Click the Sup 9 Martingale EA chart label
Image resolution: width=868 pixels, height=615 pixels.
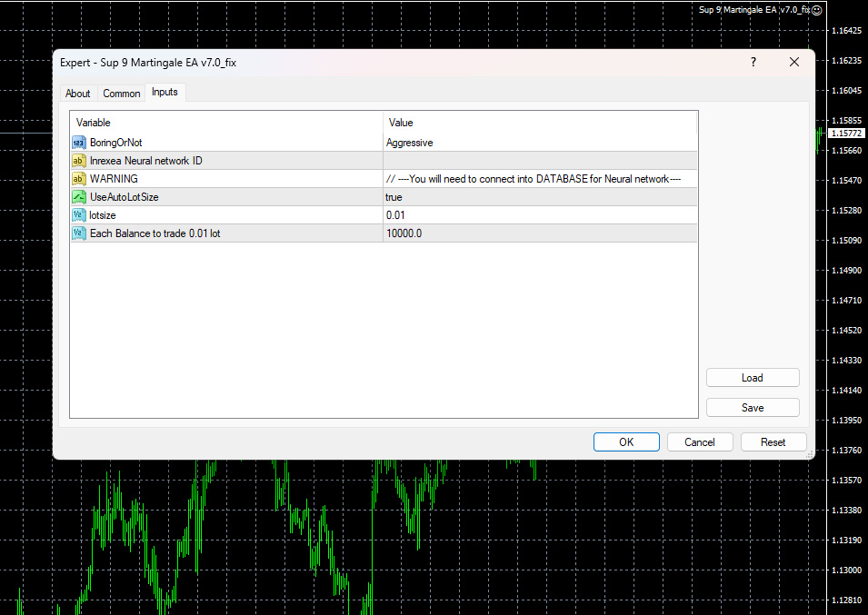[754, 9]
